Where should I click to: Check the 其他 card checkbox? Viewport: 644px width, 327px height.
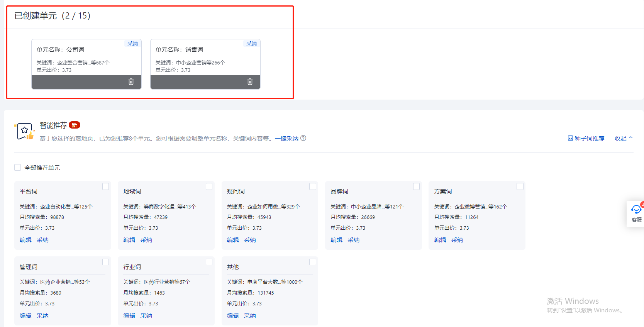313,262
